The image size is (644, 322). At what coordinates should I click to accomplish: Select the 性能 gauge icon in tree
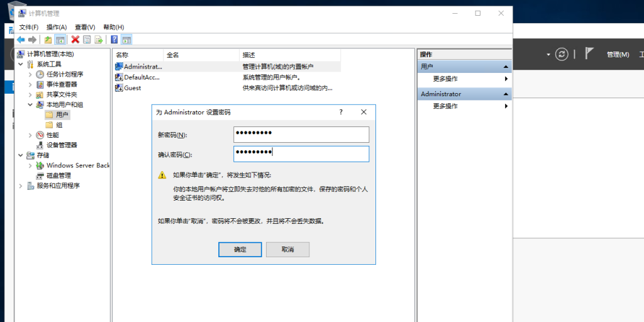point(40,135)
